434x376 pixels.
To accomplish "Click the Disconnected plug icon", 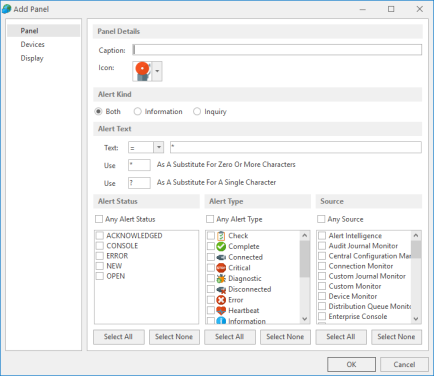I will [221, 289].
